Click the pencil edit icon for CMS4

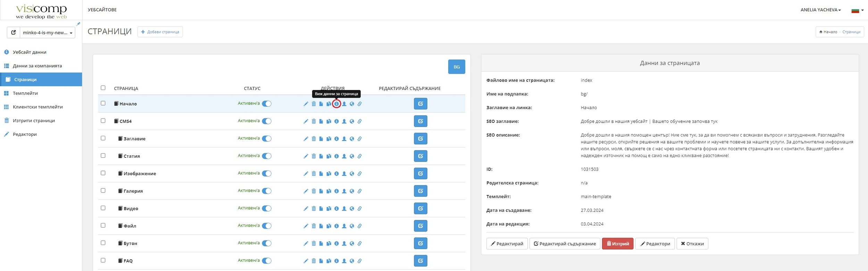click(x=306, y=121)
